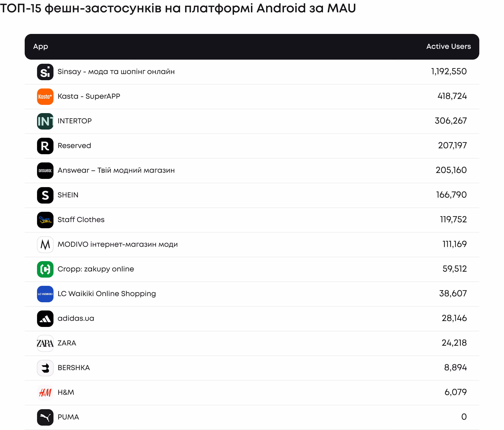The height and width of the screenshot is (430, 504).
Task: Select the PUMA cat logo icon
Action: point(45,417)
